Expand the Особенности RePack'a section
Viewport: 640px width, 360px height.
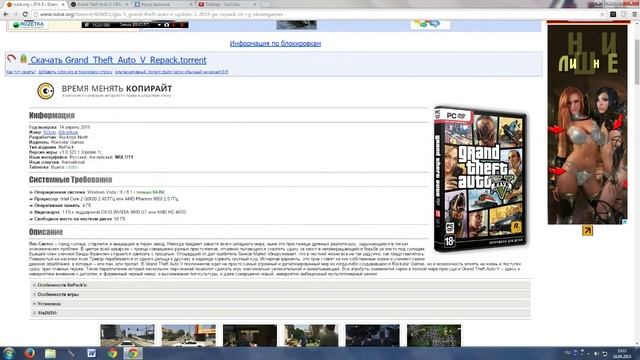pos(280,285)
